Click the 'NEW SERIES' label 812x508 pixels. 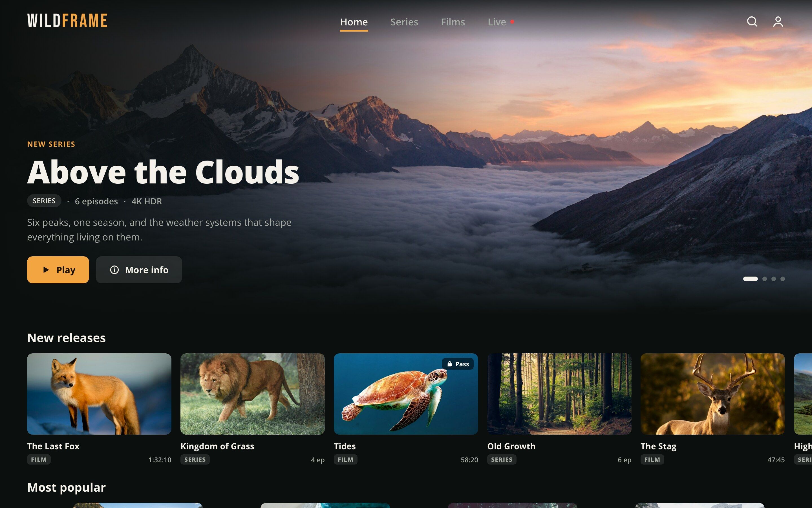(x=51, y=144)
